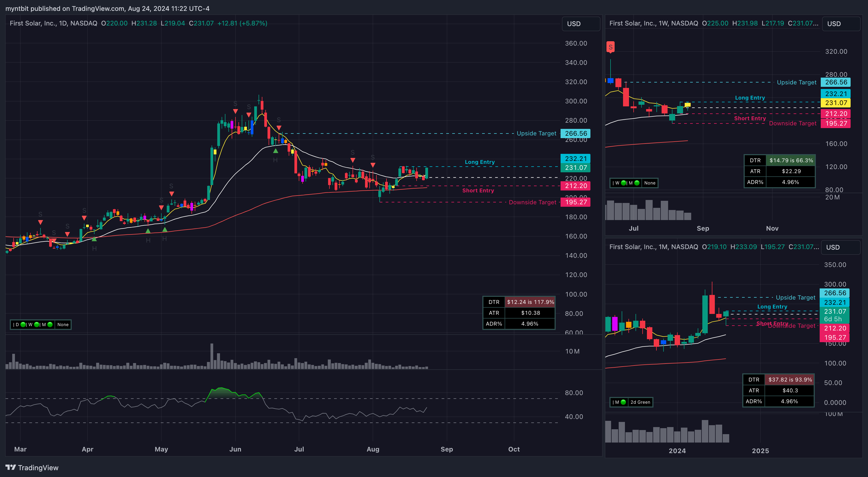Click the 2d Green status cell on monthly chart

pyautogui.click(x=640, y=402)
